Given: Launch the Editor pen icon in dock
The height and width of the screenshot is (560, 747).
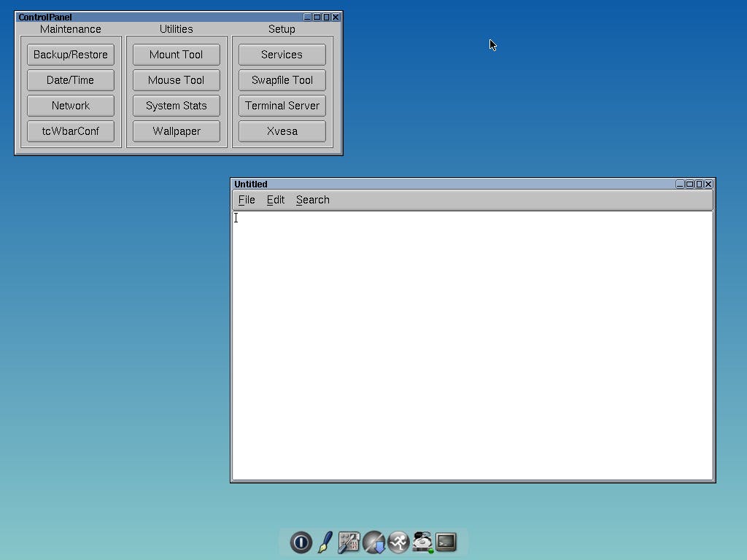Looking at the screenshot, I should 325,542.
